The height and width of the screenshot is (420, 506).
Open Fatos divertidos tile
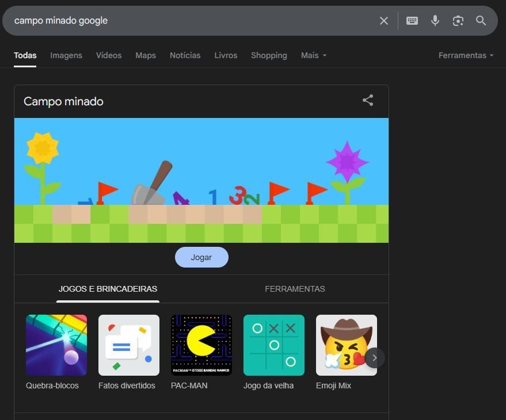pos(129,345)
